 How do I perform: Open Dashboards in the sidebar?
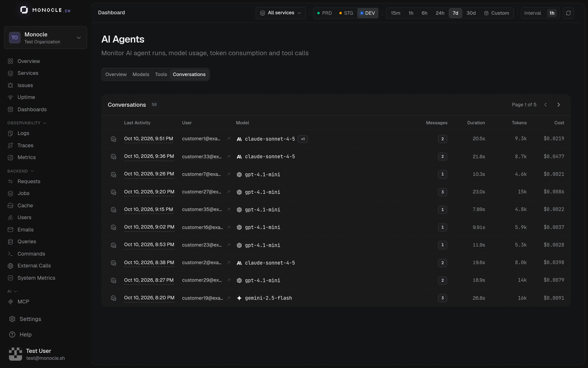click(32, 109)
